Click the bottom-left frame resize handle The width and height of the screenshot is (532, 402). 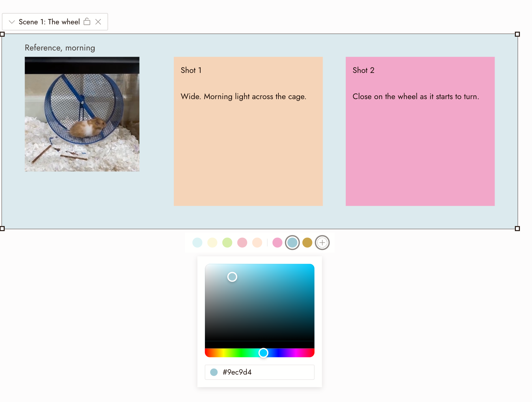(x=2, y=229)
